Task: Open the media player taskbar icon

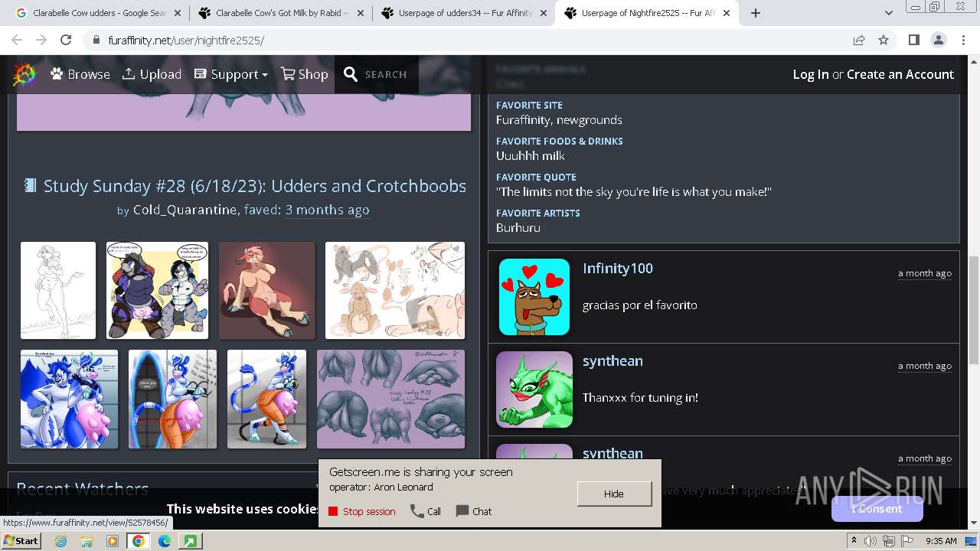Action: (113, 541)
